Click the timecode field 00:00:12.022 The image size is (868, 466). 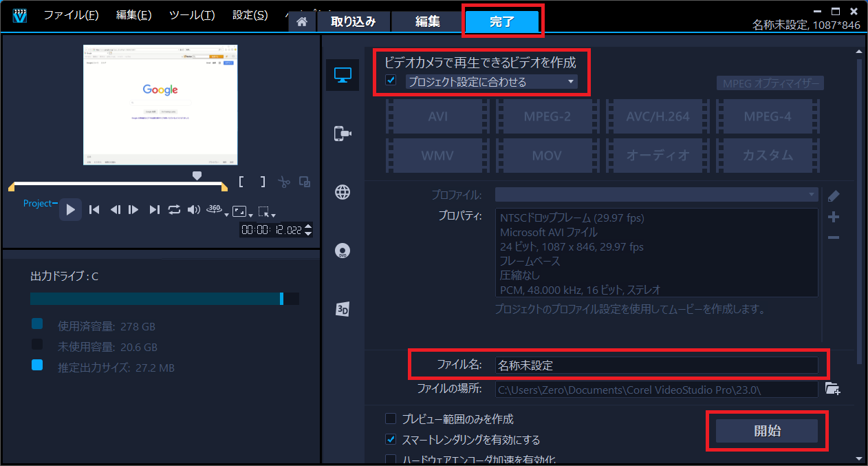click(271, 231)
